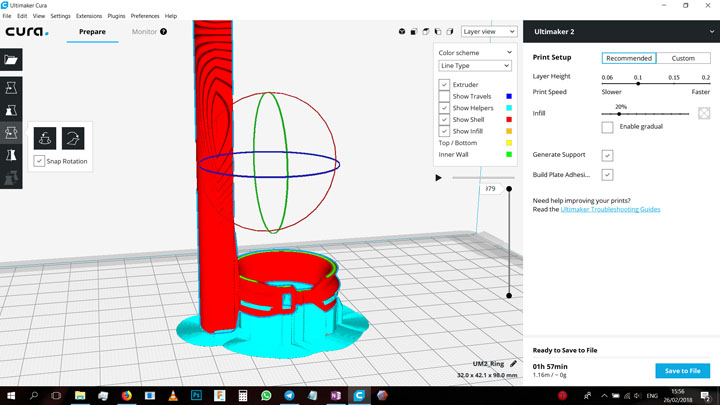Open Telegram from the taskbar

pyautogui.click(x=289, y=395)
